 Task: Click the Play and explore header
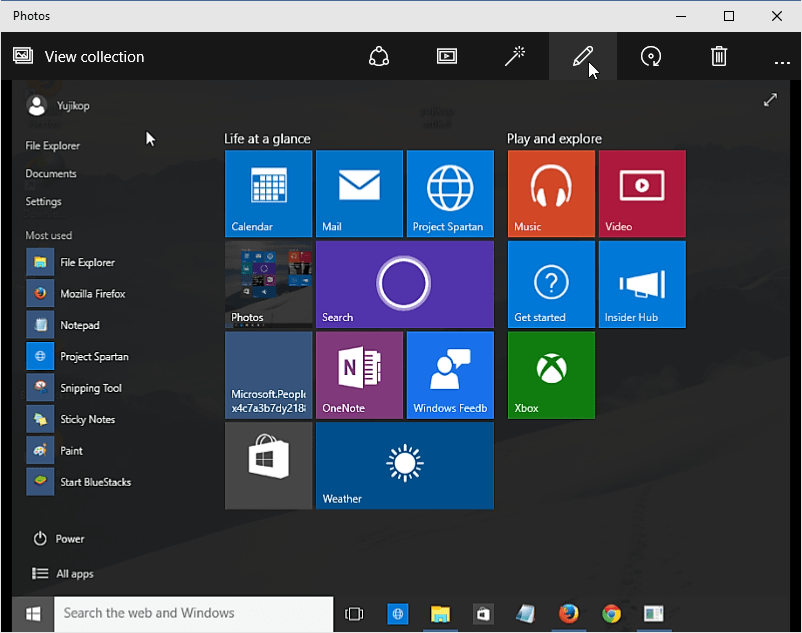[554, 139]
